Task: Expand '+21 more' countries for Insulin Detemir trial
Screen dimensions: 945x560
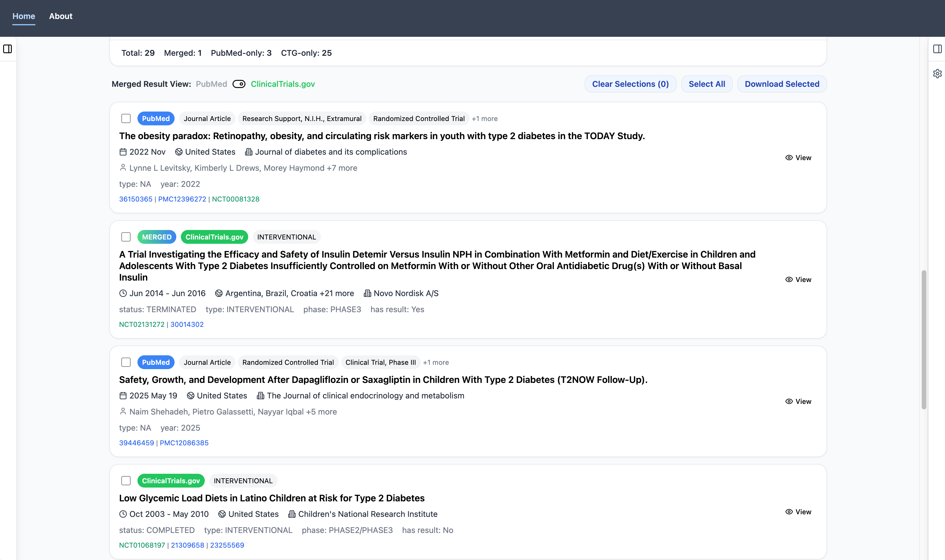Action: (x=337, y=294)
